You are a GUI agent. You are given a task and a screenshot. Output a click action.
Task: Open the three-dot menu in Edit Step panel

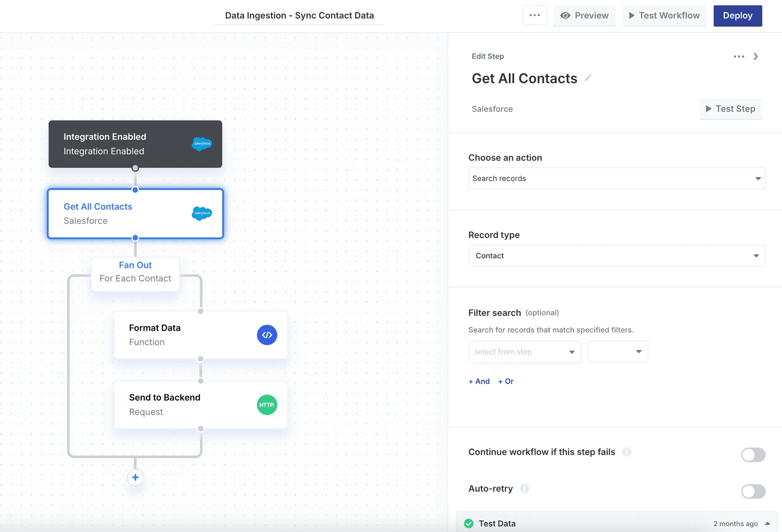pyautogui.click(x=739, y=57)
